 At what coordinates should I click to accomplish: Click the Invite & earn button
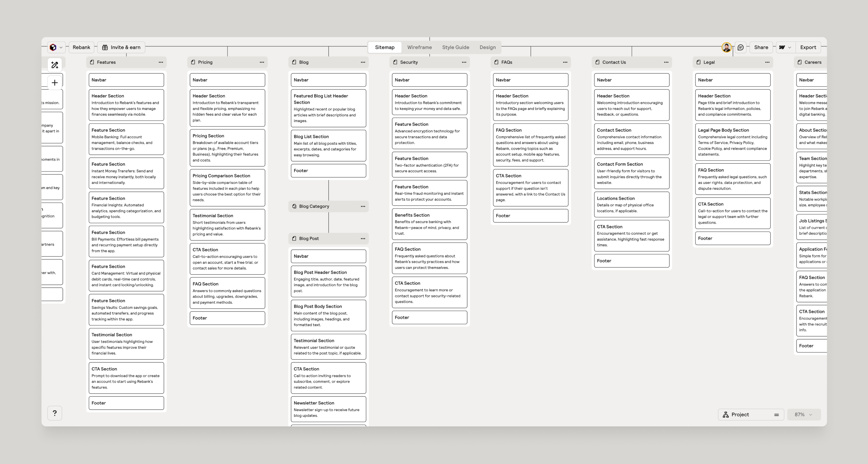(121, 47)
